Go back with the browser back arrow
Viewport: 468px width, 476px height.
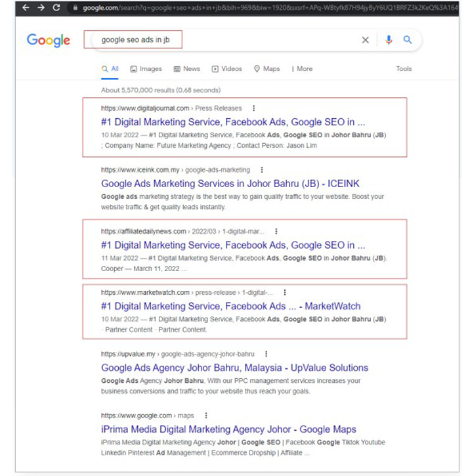(x=26, y=7)
